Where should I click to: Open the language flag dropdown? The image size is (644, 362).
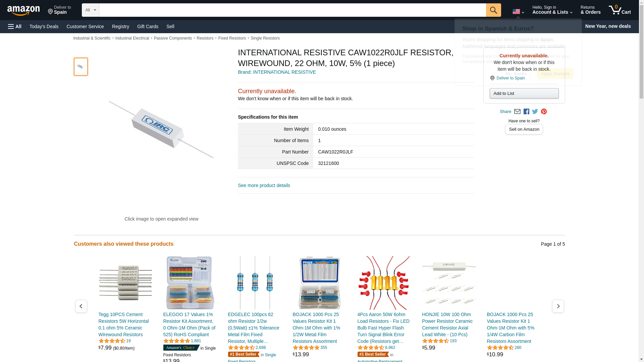coord(518,11)
